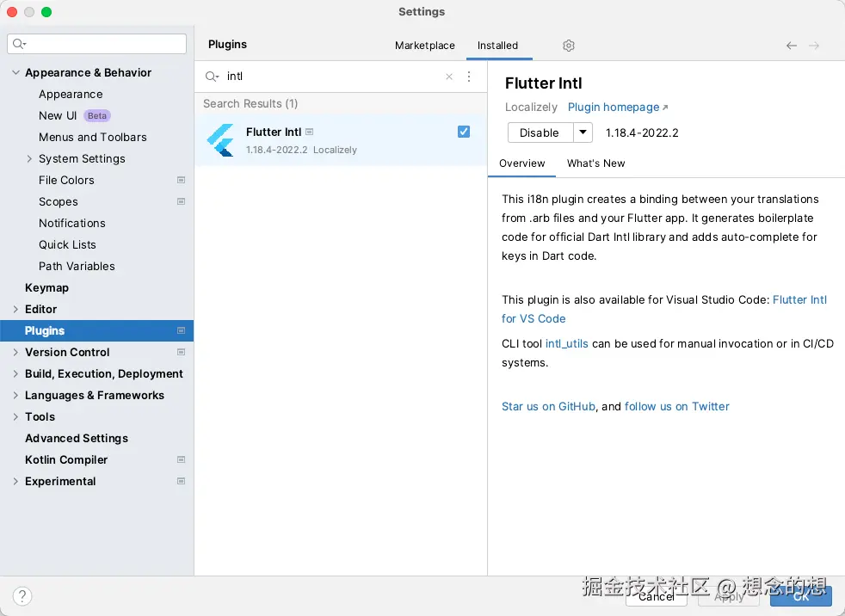Click the Disable plugin button
The width and height of the screenshot is (845, 616).
pyautogui.click(x=540, y=132)
